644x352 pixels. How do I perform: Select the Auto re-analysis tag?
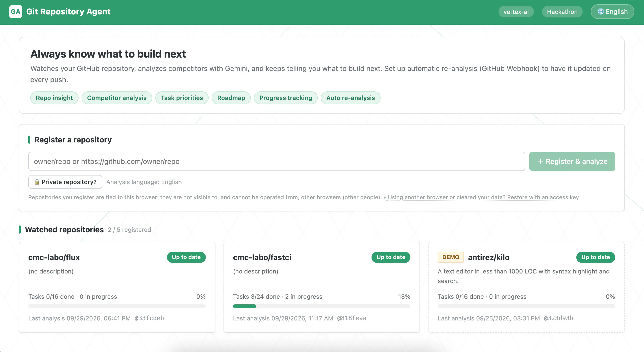click(x=351, y=98)
